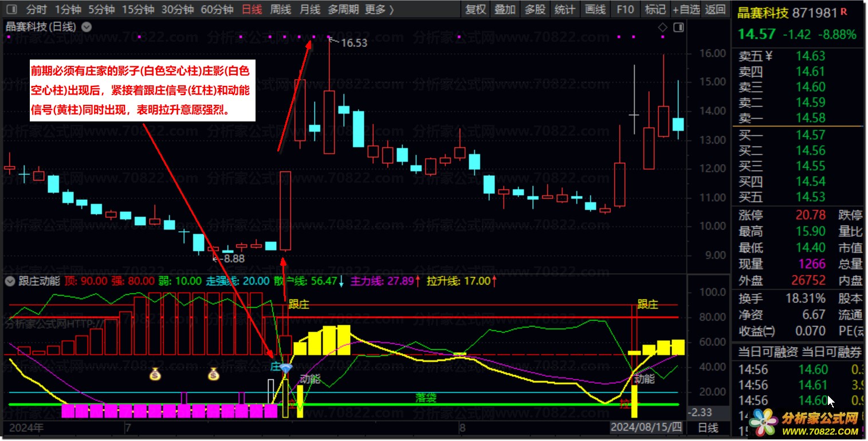
Task: Click 走强线 value 20.00
Action: pos(256,281)
